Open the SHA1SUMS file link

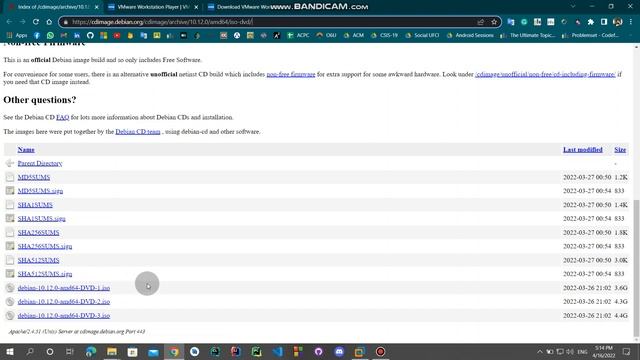[35, 205]
